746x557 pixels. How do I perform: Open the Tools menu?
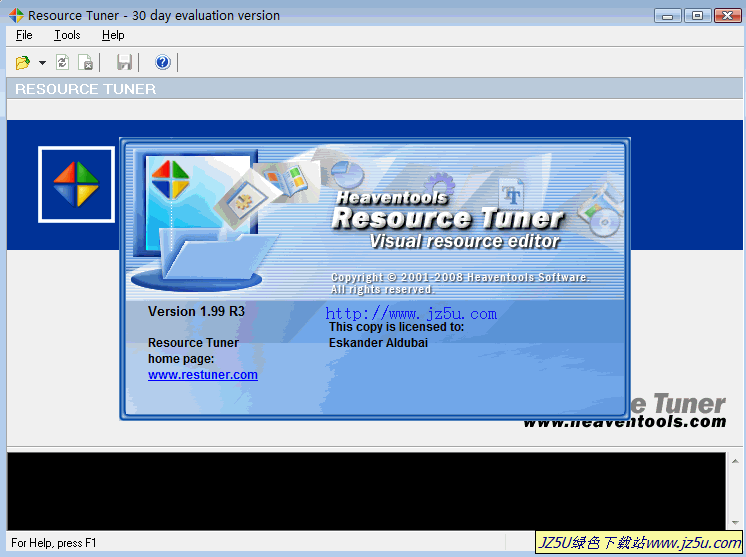click(x=67, y=35)
